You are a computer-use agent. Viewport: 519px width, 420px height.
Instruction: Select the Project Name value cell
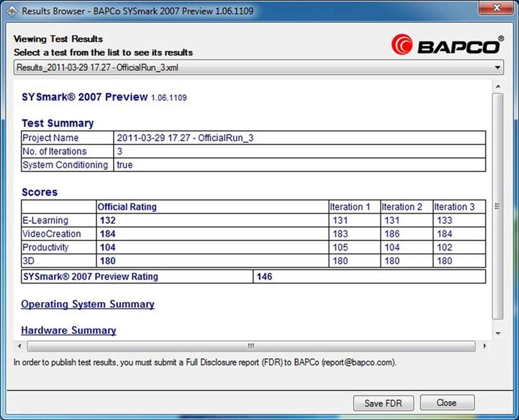tap(185, 138)
